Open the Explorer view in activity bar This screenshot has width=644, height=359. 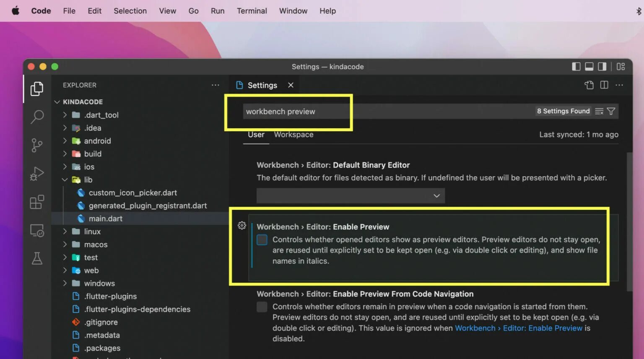coord(37,88)
